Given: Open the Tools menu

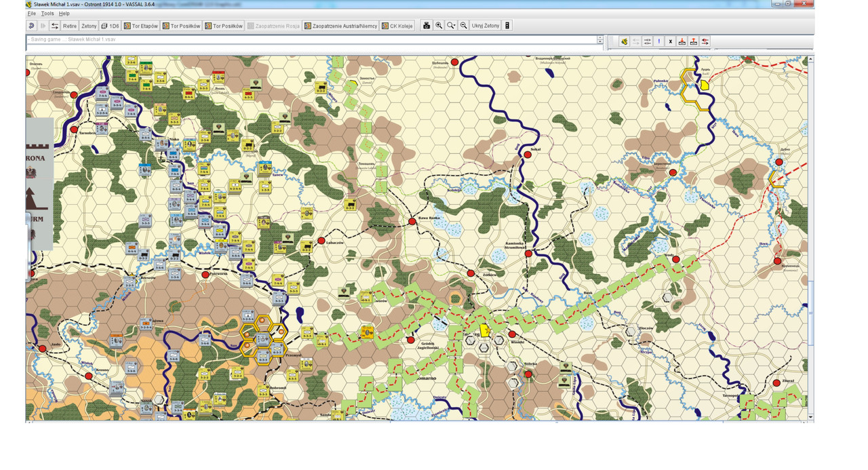Looking at the screenshot, I should (47, 14).
